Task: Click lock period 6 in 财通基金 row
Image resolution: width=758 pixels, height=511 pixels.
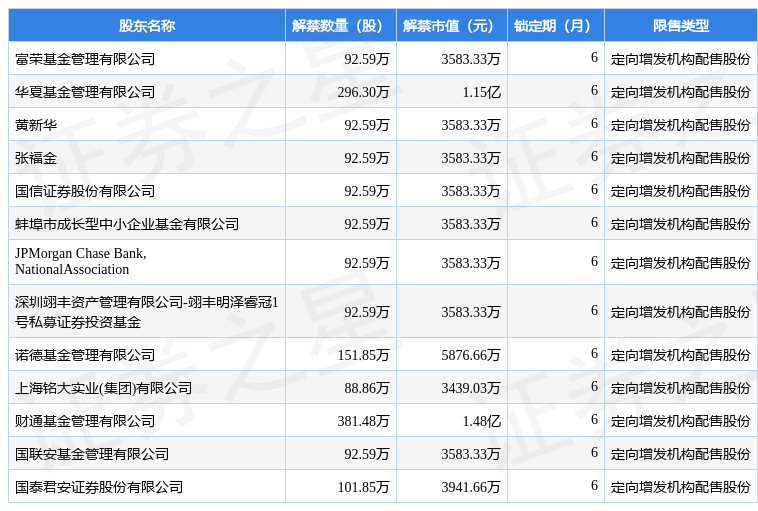Action: [x=594, y=419]
